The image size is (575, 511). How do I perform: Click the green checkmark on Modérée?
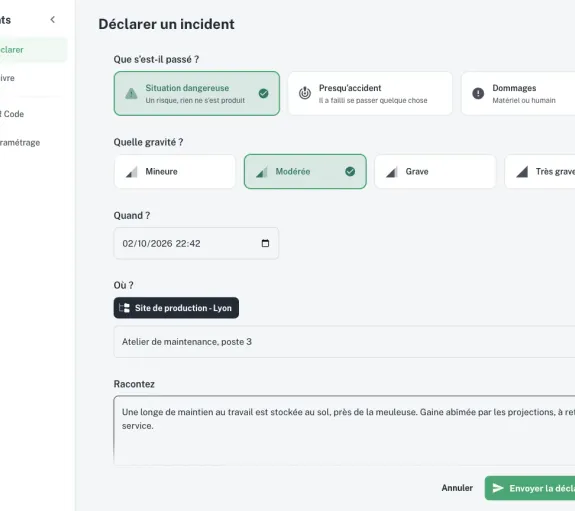(x=350, y=171)
